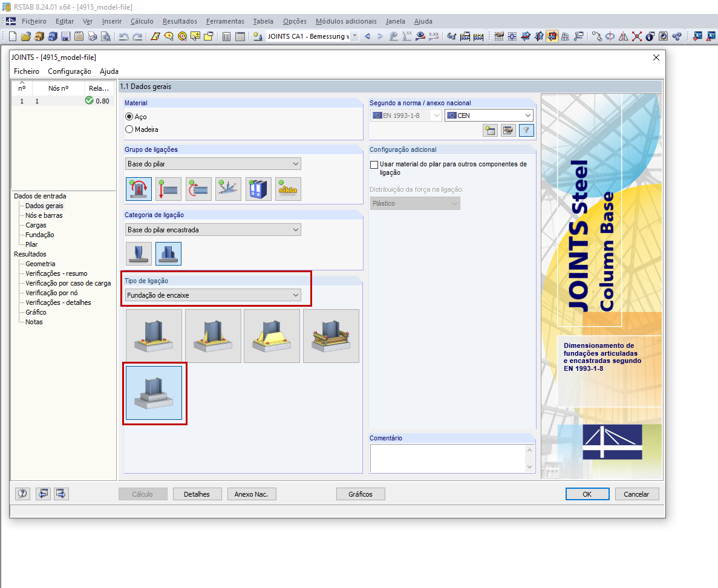Open the Plástico force distribution dropdown
The image size is (718, 588).
click(x=415, y=203)
